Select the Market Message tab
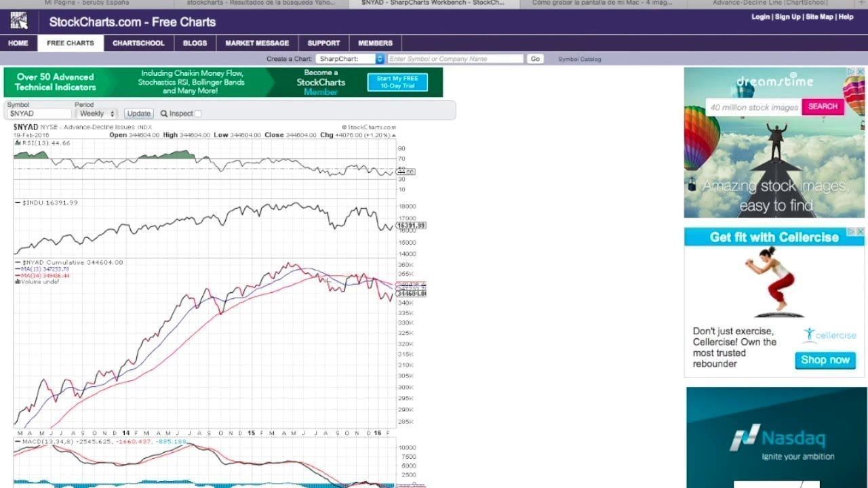This screenshot has width=868, height=488. (x=257, y=43)
